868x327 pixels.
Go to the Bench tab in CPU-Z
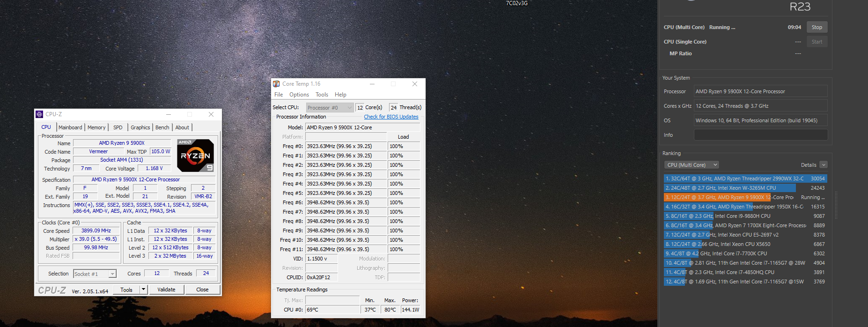(x=162, y=127)
